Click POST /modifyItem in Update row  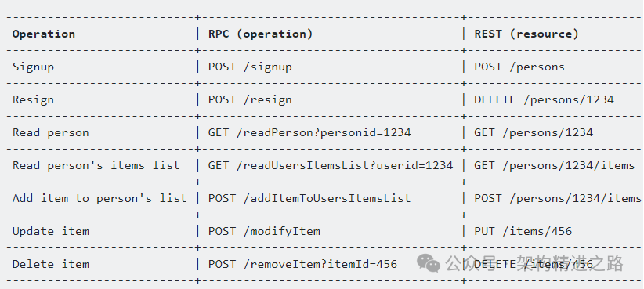click(264, 231)
